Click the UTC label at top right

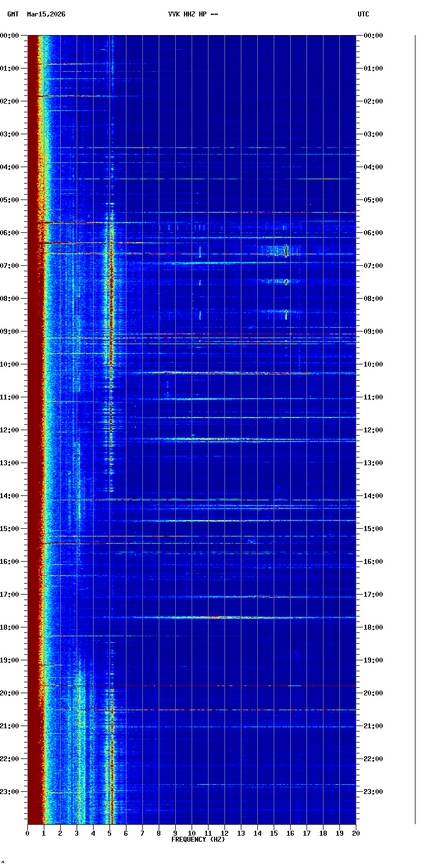tap(363, 14)
